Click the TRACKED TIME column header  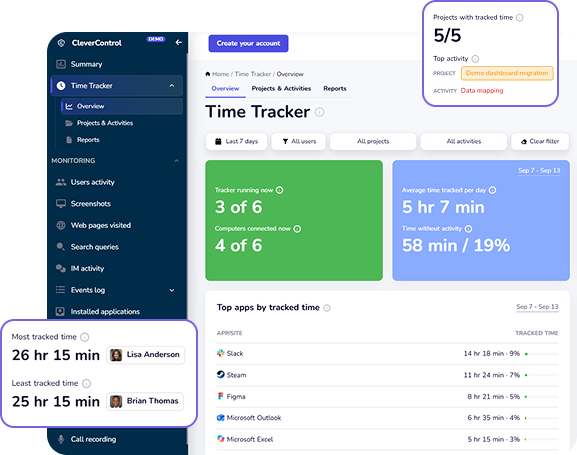point(537,333)
